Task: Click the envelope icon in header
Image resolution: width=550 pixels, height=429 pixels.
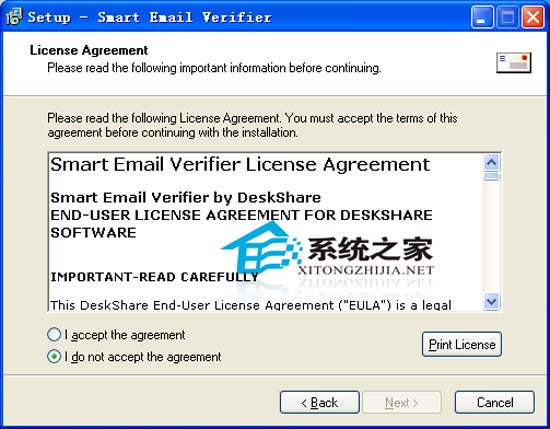Action: 514,63
